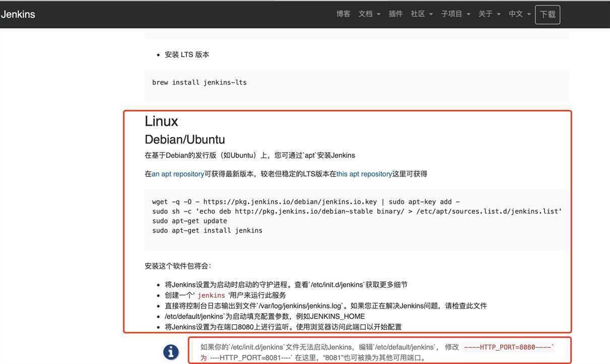Click the 'brew install jenkins-lts' code line

click(x=199, y=82)
